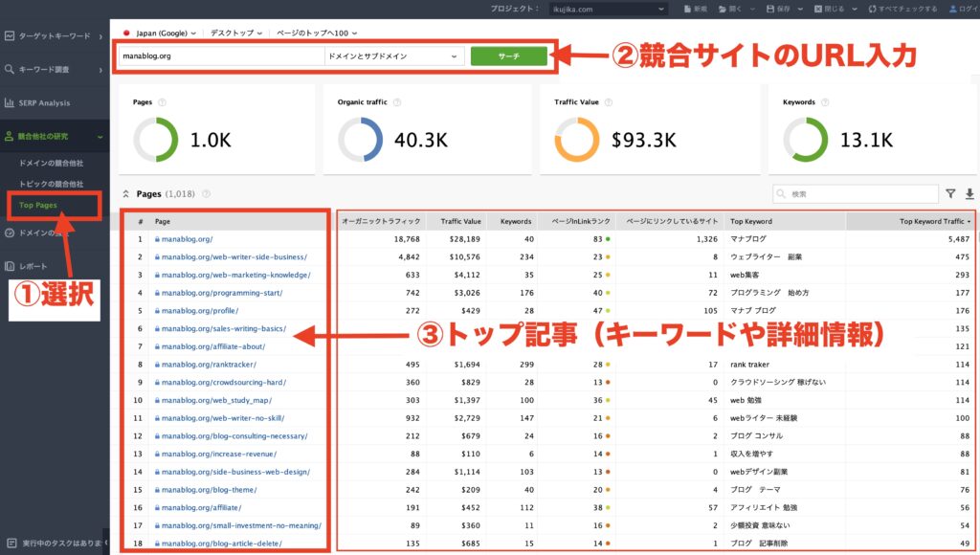980x555 pixels.
Task: Collapse the Pages section with double chevron
Action: coord(125,193)
